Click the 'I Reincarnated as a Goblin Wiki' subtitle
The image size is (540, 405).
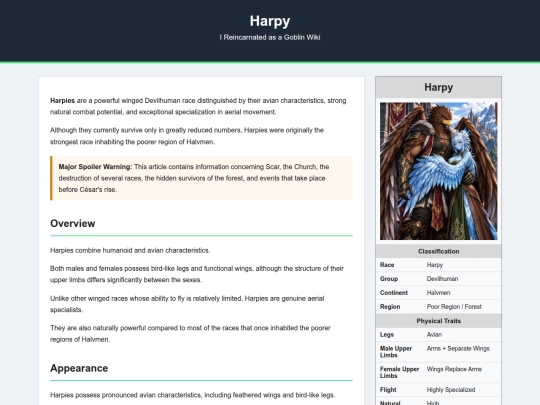coord(270,37)
